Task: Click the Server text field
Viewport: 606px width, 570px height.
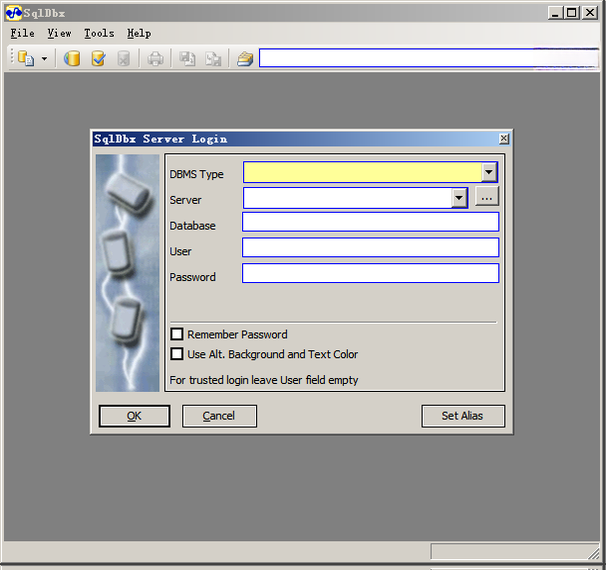Action: point(348,198)
